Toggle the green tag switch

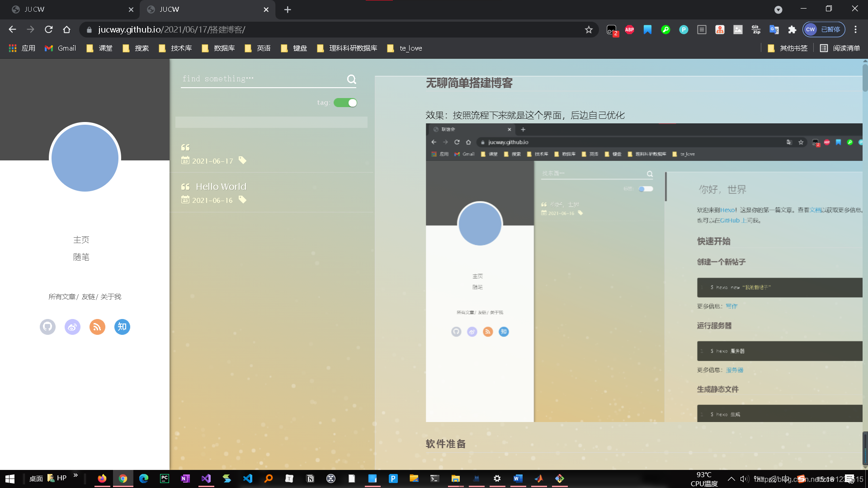pyautogui.click(x=345, y=103)
